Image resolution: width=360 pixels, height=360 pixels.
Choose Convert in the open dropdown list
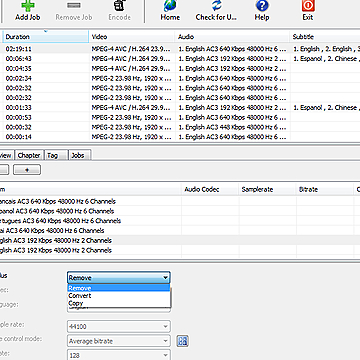click(119, 296)
